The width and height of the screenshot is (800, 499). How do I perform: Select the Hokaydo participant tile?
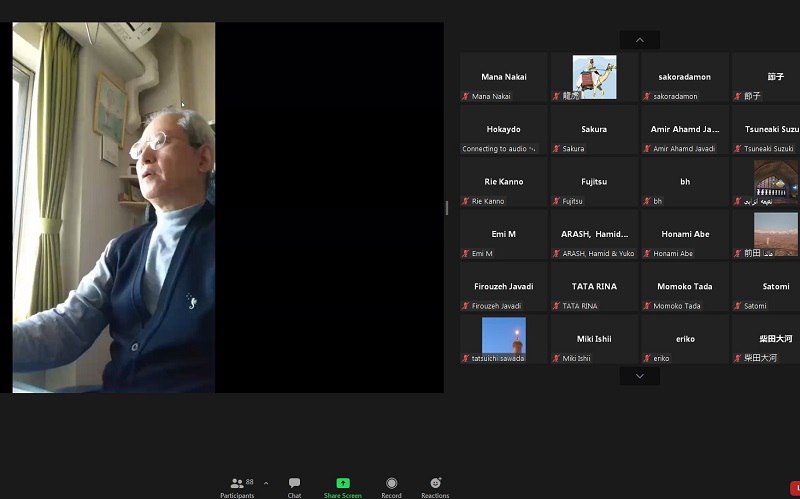coord(503,130)
